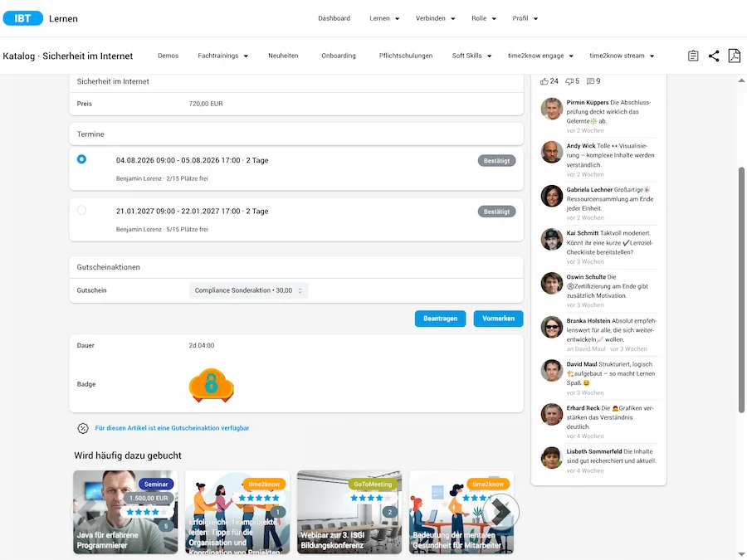Open Lisbeth Sommerfeld's avatar

pyautogui.click(x=552, y=458)
